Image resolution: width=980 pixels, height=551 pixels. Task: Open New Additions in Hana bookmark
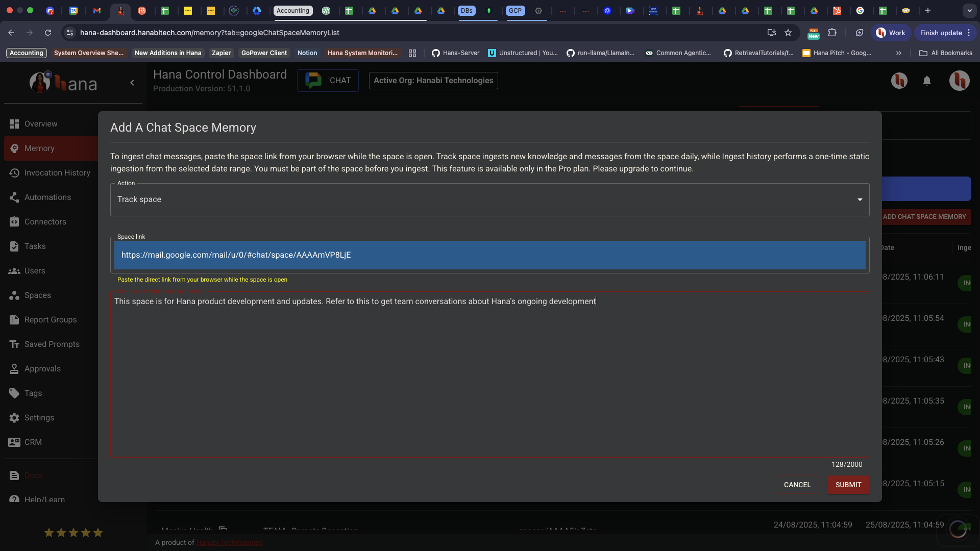[168, 53]
